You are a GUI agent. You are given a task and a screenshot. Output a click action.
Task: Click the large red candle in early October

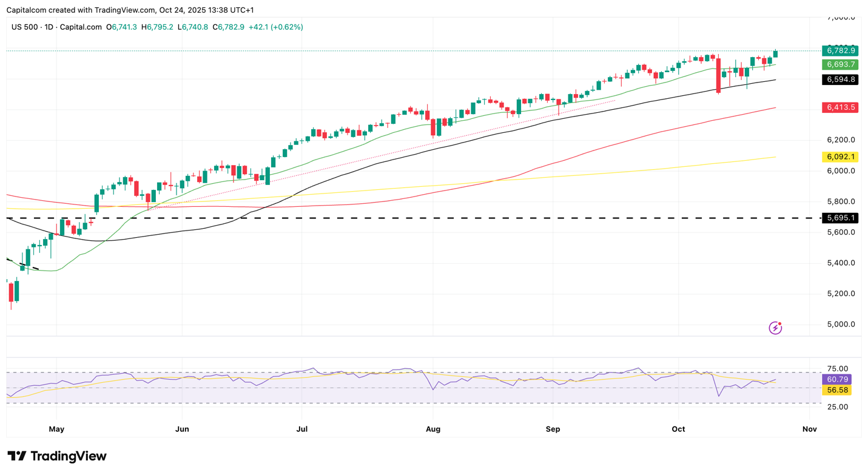pyautogui.click(x=718, y=75)
